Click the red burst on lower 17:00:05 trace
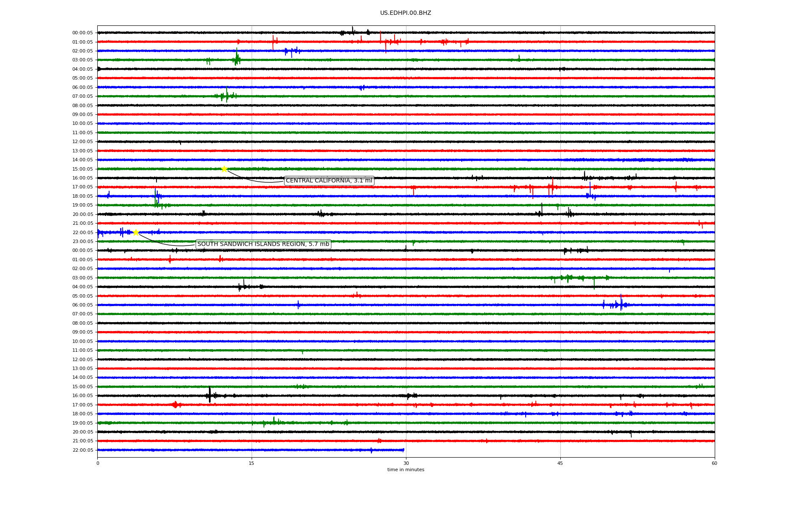 176,405
